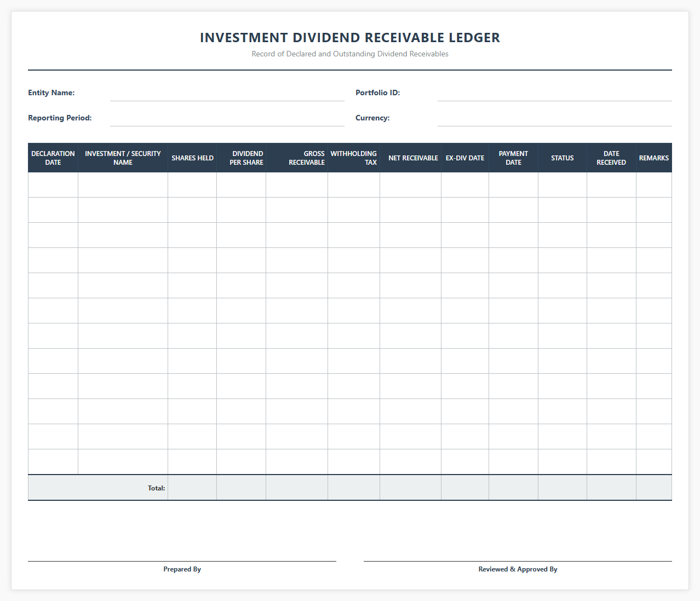Screen dimensions: 700x601
Task: Click the Entity Name input line
Action: (227, 93)
